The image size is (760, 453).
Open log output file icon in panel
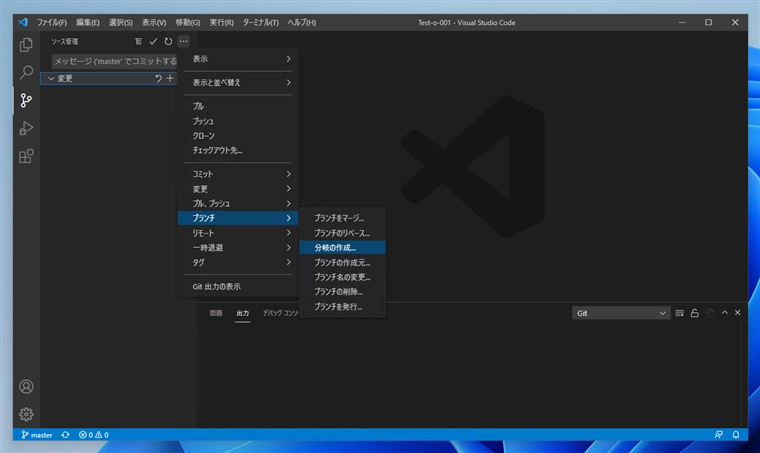coord(710,313)
